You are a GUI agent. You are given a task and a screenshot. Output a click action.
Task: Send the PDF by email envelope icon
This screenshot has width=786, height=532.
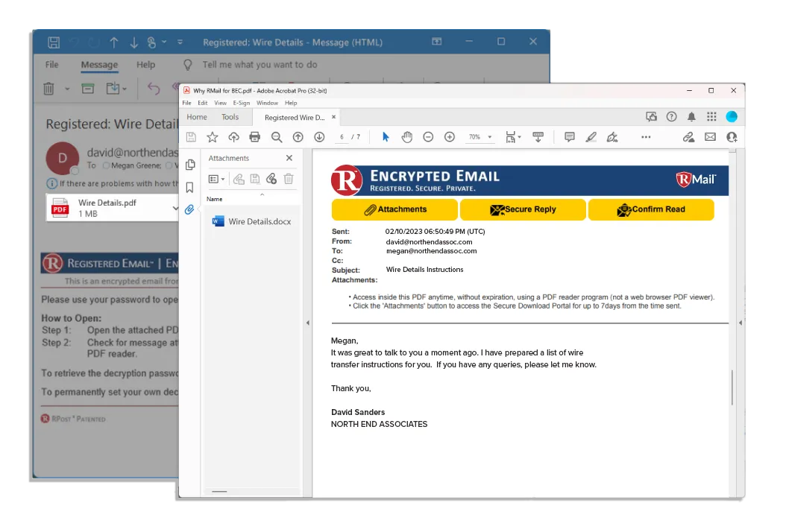(x=710, y=137)
